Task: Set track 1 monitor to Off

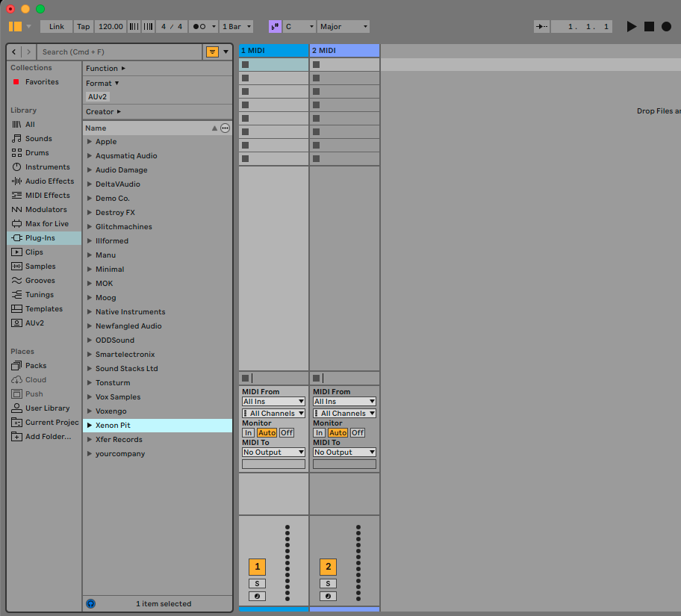Action: pyautogui.click(x=287, y=432)
